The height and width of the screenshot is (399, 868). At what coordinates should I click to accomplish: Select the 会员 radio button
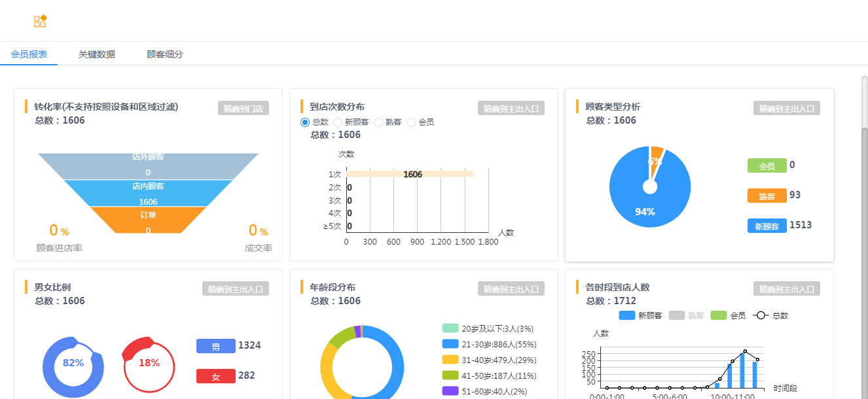(x=411, y=122)
